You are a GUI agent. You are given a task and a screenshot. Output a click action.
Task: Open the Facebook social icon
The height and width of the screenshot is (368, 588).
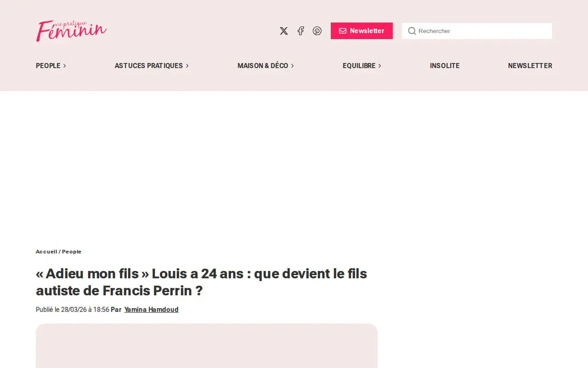click(x=300, y=31)
